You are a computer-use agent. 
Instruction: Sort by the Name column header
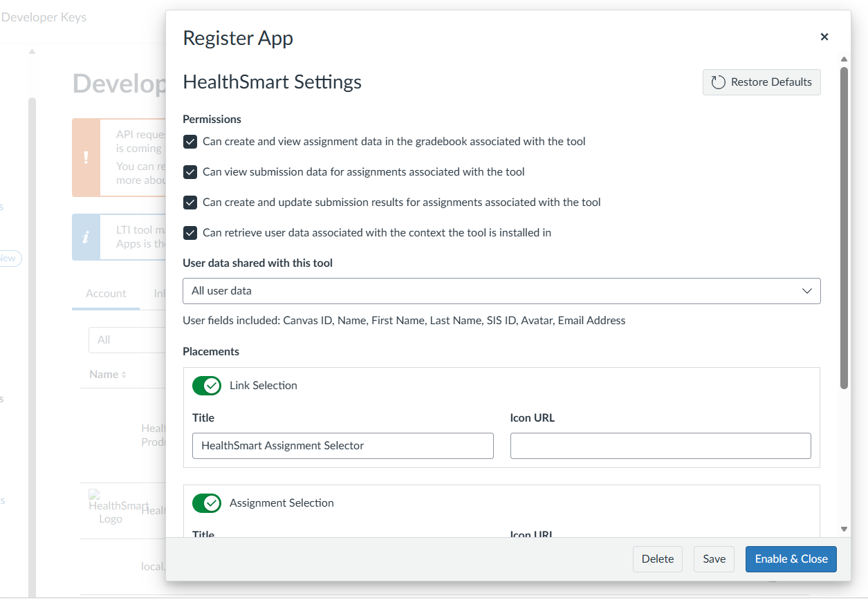coord(108,375)
